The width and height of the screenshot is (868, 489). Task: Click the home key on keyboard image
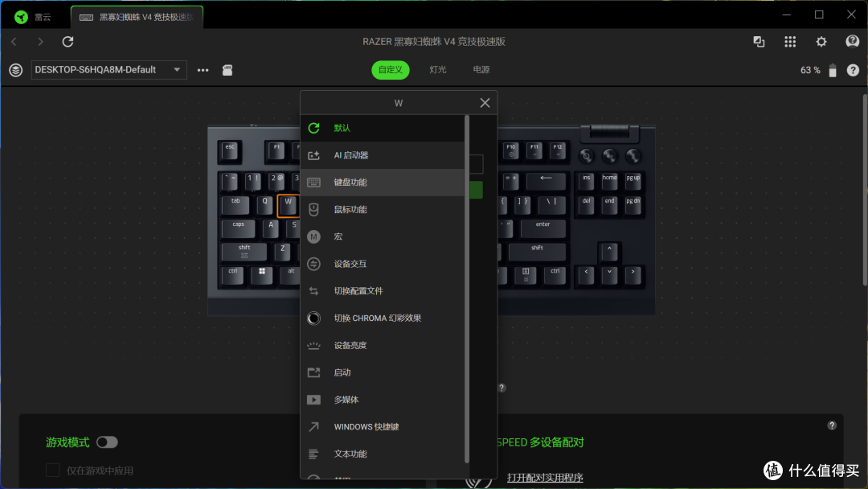pos(609,181)
